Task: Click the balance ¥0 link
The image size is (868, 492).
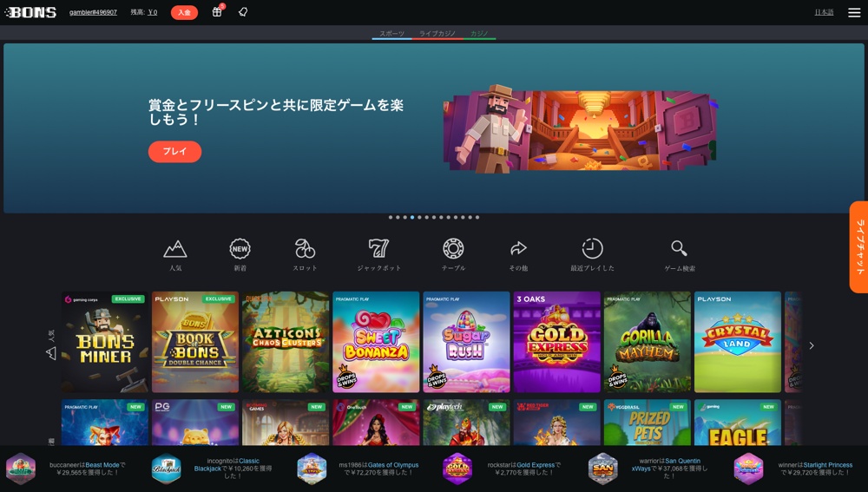Action: (152, 12)
